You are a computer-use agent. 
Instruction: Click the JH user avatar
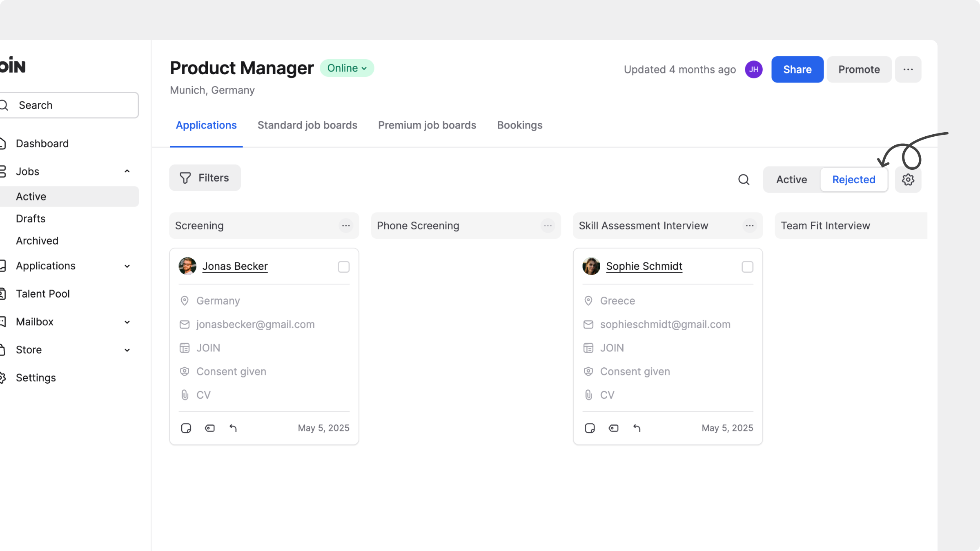[753, 69]
